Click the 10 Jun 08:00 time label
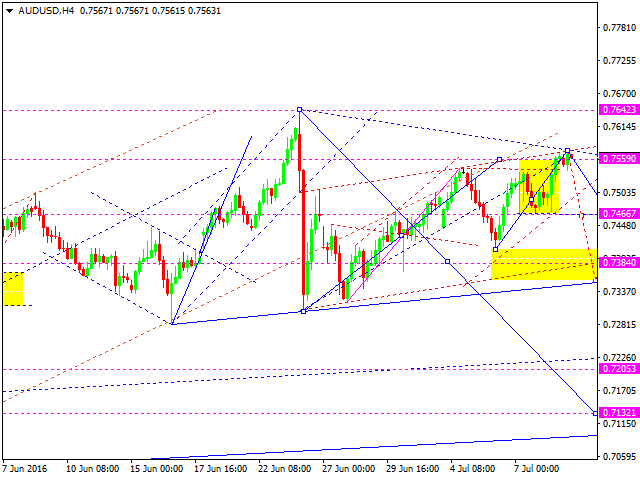This screenshot has width=640, height=480. pyautogui.click(x=92, y=469)
